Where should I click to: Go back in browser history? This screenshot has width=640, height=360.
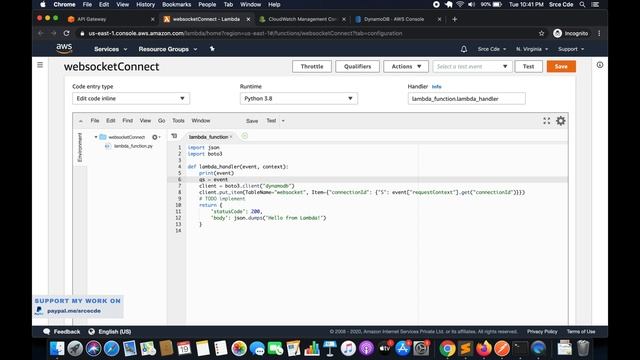[x=40, y=33]
